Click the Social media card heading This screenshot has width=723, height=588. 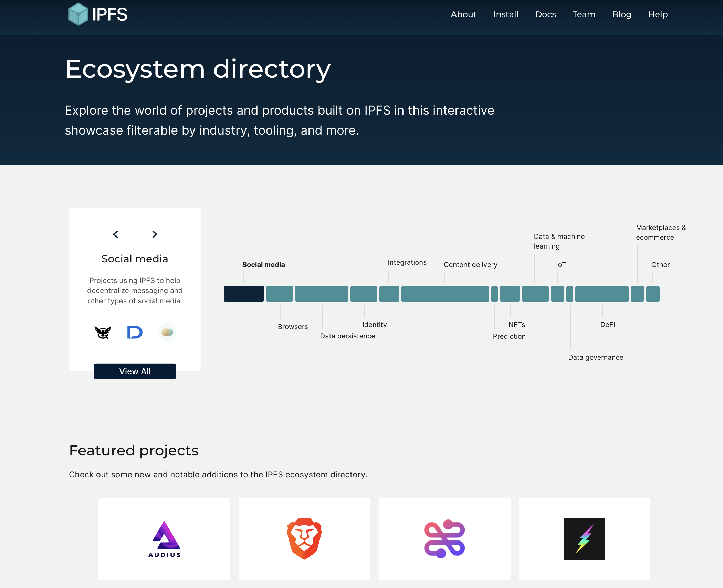[135, 259]
